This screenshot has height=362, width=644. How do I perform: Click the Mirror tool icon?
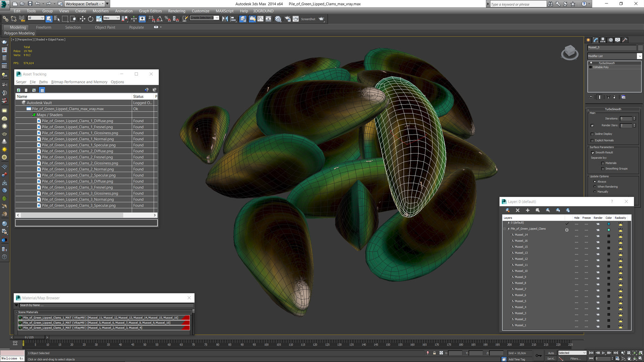click(225, 19)
